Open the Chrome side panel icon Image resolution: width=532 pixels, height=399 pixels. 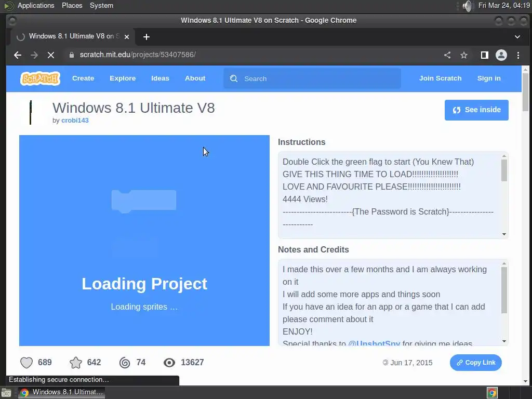485,55
